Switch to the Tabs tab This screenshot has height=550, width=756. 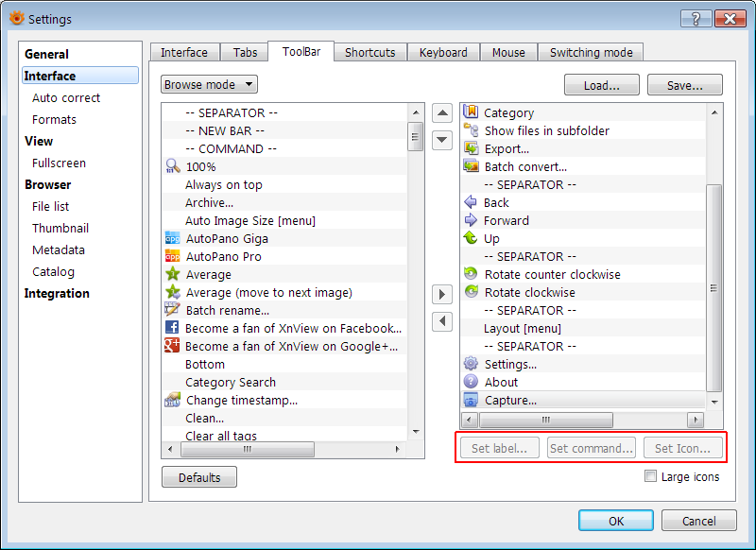[x=245, y=52]
